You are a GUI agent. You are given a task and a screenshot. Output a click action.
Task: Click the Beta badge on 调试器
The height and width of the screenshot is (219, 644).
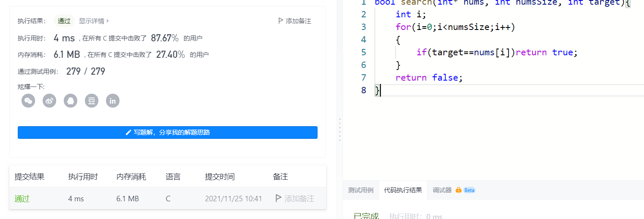[469, 190]
